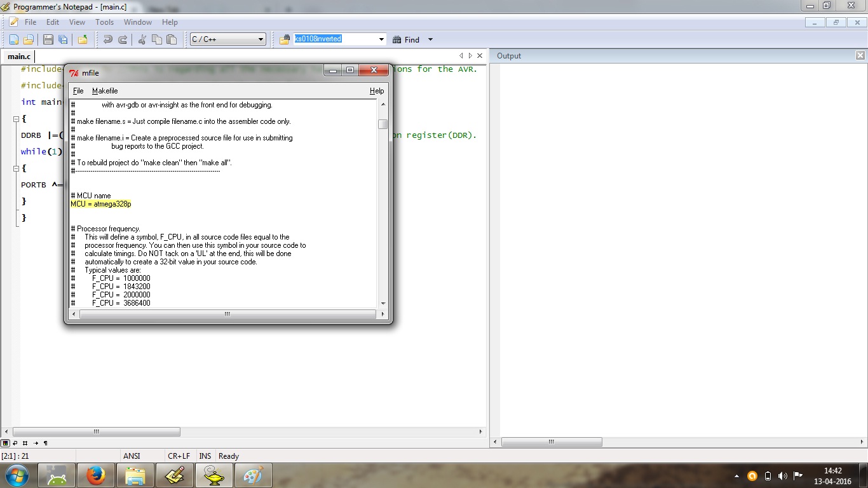The height and width of the screenshot is (488, 868).
Task: Launch Firefox from the taskbar
Action: coord(96,475)
